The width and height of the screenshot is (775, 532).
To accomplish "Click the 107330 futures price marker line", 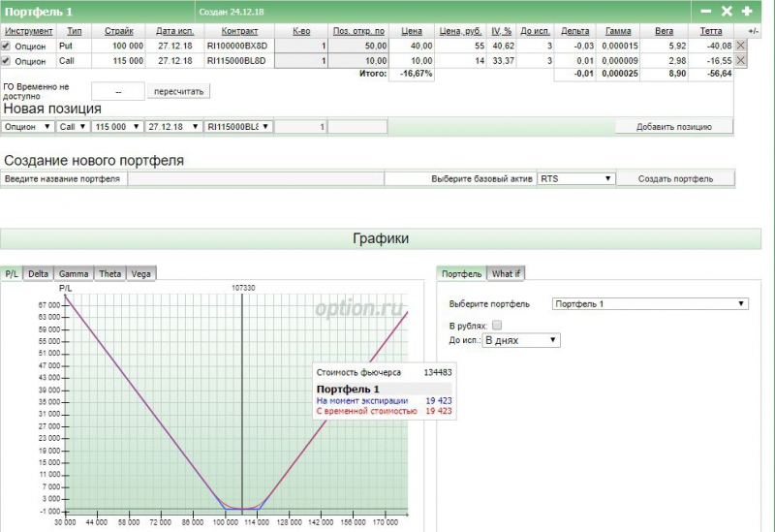I will [x=242, y=405].
